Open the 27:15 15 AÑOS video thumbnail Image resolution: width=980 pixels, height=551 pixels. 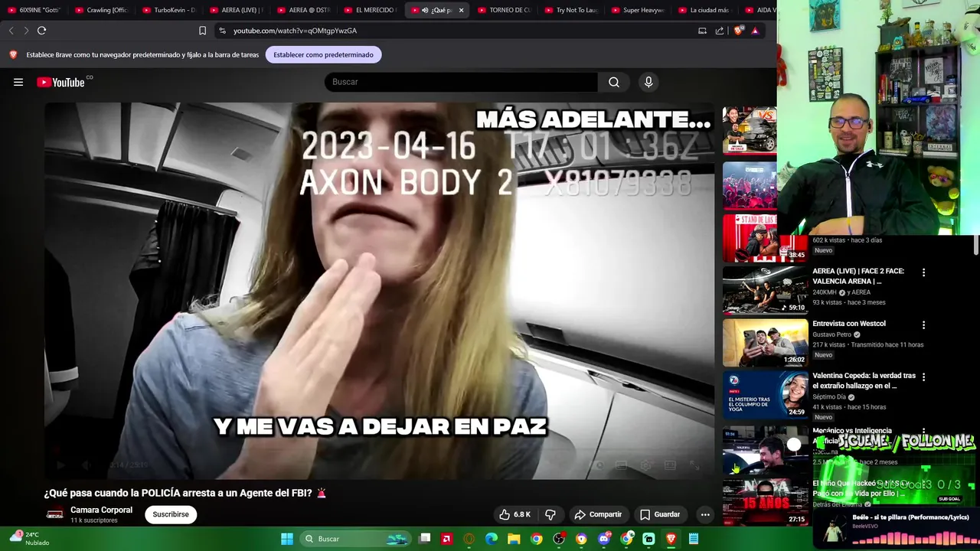coord(765,502)
